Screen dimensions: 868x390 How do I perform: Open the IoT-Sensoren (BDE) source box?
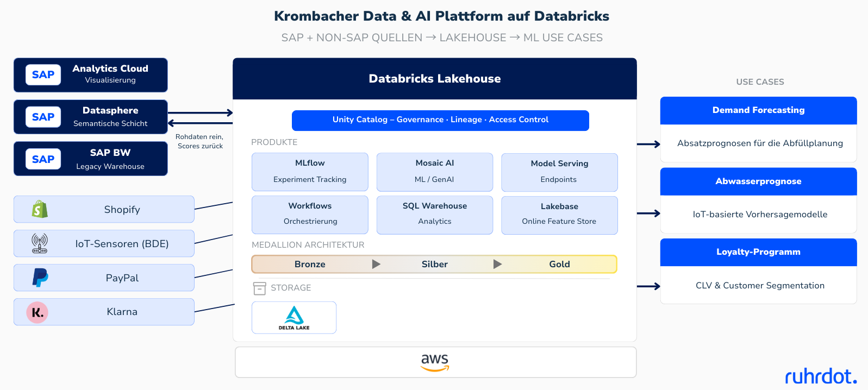coord(104,243)
